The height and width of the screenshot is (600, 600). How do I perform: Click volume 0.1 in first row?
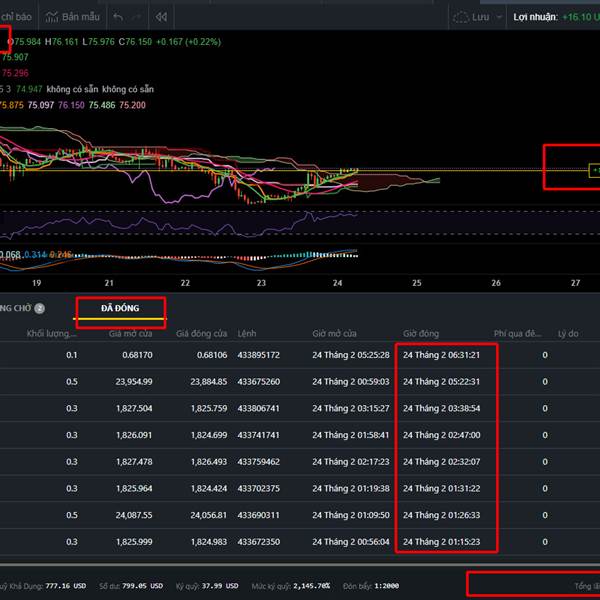tap(72, 355)
